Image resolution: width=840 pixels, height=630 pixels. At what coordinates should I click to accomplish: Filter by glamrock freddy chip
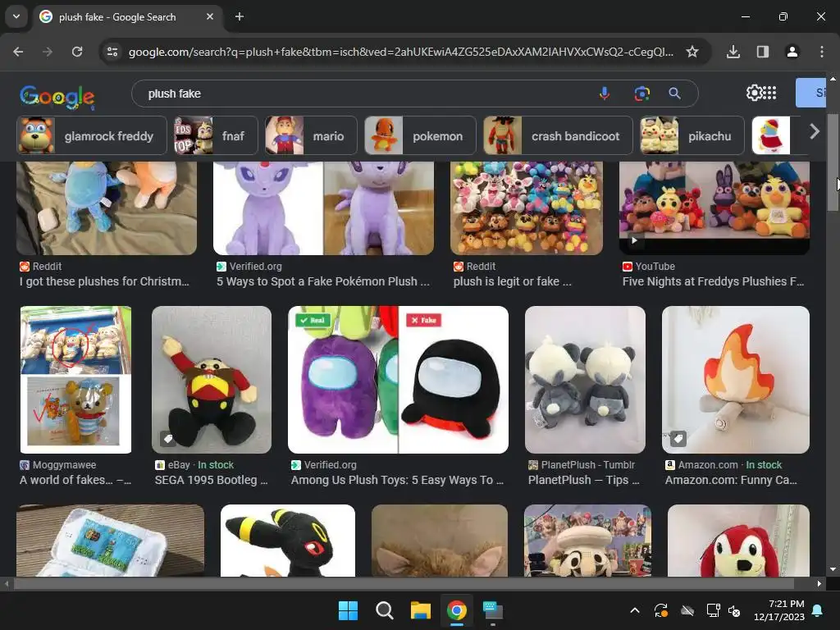coord(92,136)
